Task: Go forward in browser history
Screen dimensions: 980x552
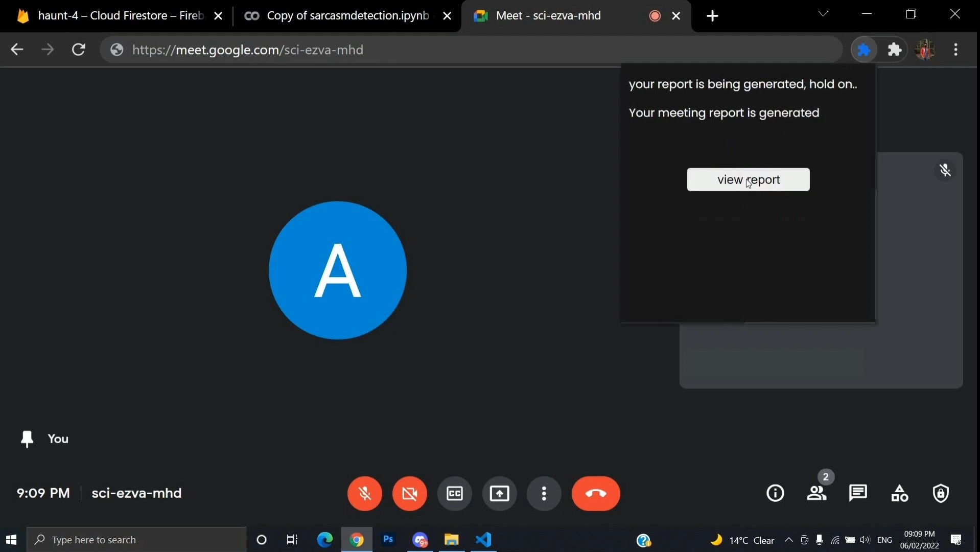Action: point(48,50)
